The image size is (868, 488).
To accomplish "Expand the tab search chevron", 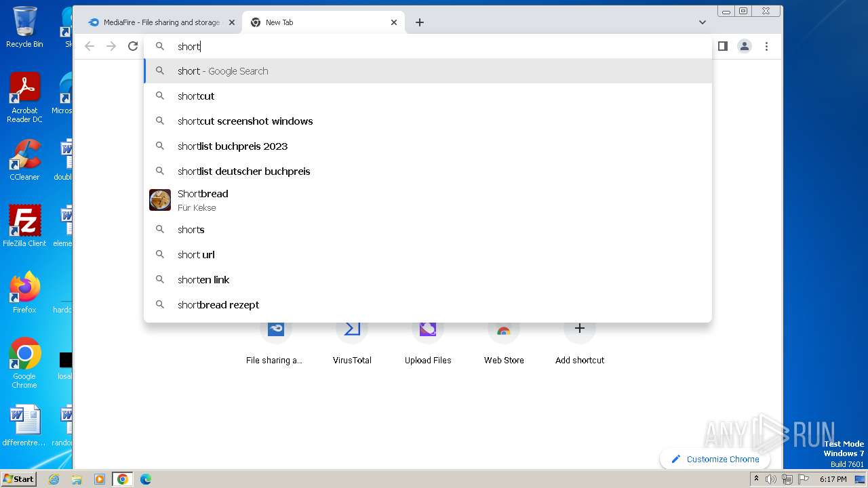I will [x=702, y=22].
